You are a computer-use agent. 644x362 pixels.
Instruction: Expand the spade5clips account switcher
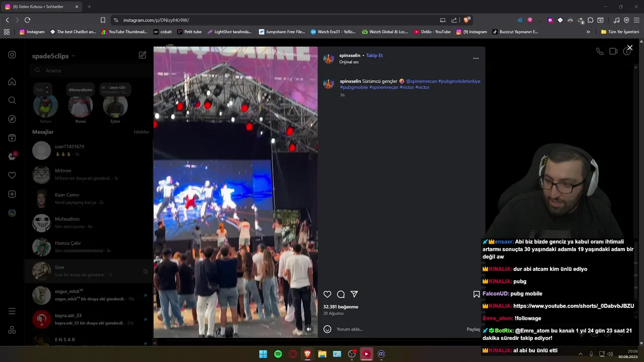[x=54, y=56]
